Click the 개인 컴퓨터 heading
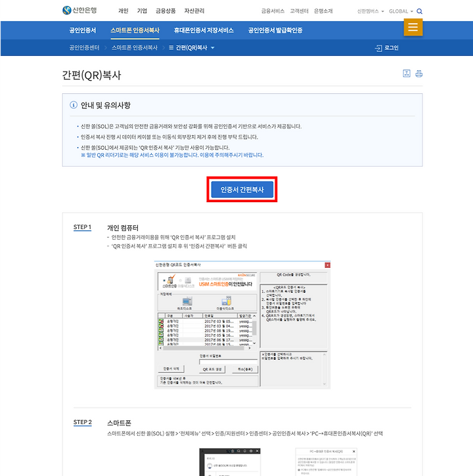Viewport: 473px width, 476px height. pos(123,228)
